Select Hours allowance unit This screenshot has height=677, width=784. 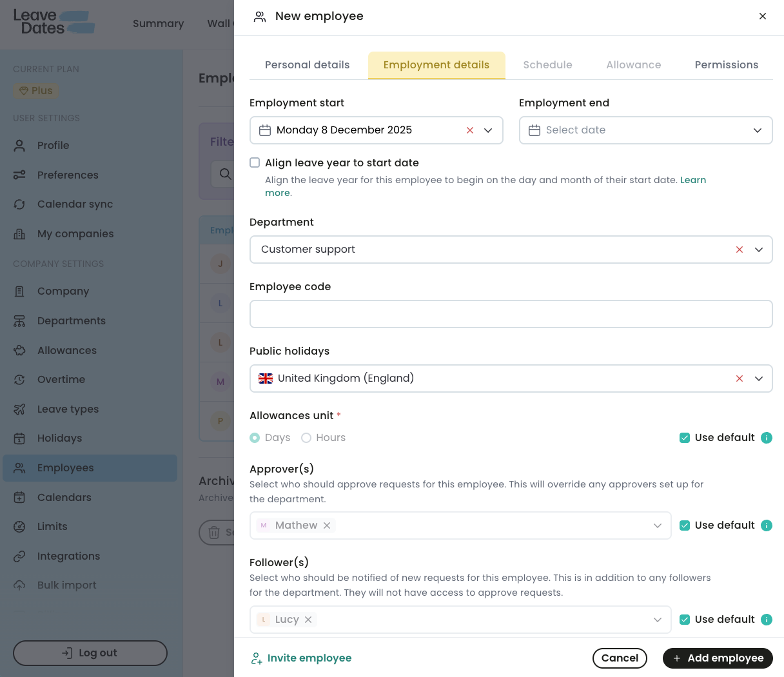(306, 438)
